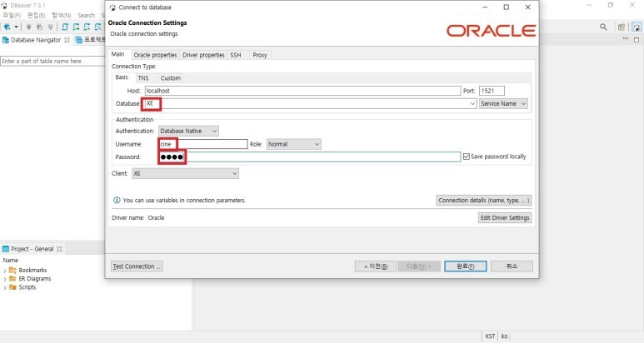Screen dimensions: 644x343
Task: Select the TNS connection type tab
Action: 143,78
